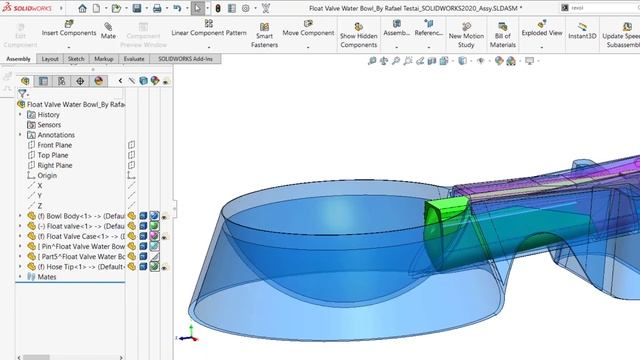Toggle Right Plane visibility in display pane
Image resolution: width=640 pixels, height=360 pixels.
(131, 165)
